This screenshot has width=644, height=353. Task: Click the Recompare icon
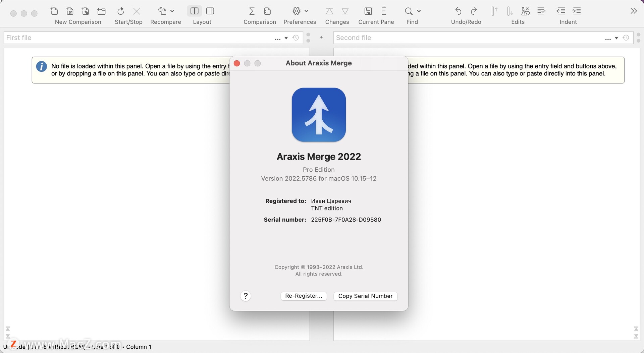tap(162, 11)
